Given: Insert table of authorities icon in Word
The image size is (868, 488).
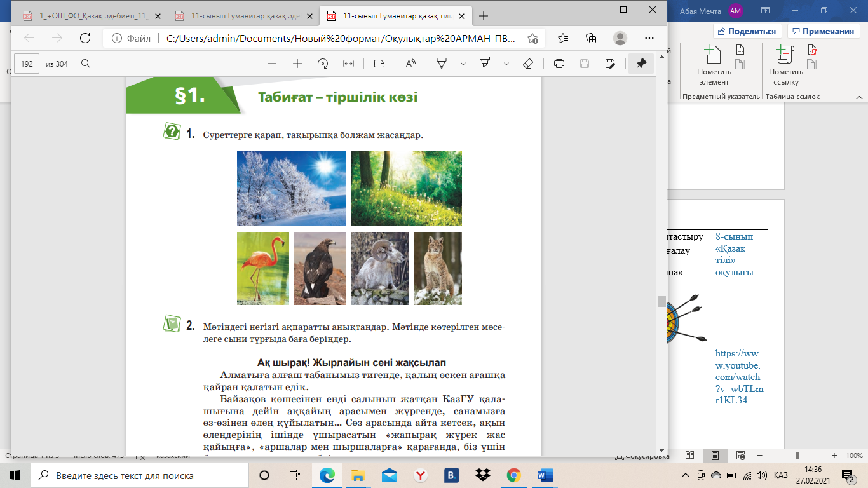Looking at the screenshot, I should point(812,50).
